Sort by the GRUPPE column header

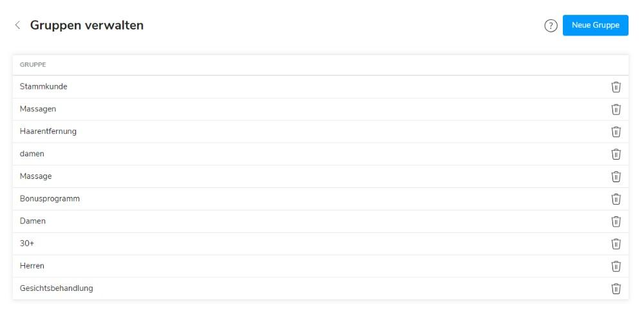tap(33, 65)
